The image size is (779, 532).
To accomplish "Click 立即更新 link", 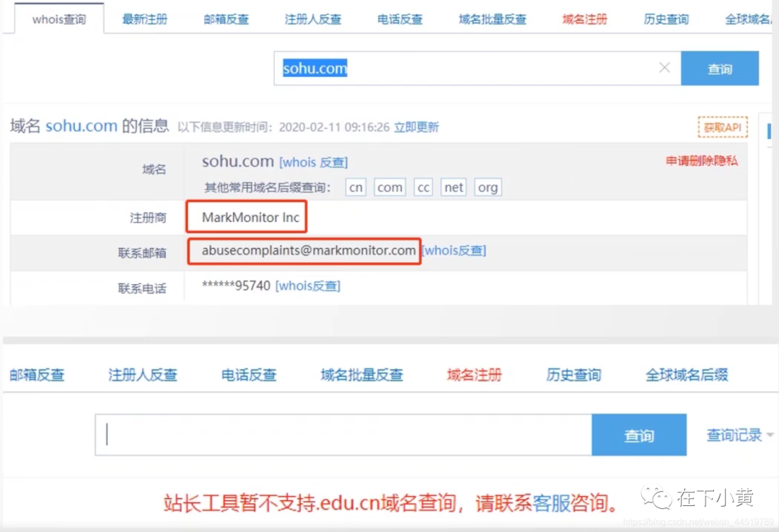I will click(416, 127).
